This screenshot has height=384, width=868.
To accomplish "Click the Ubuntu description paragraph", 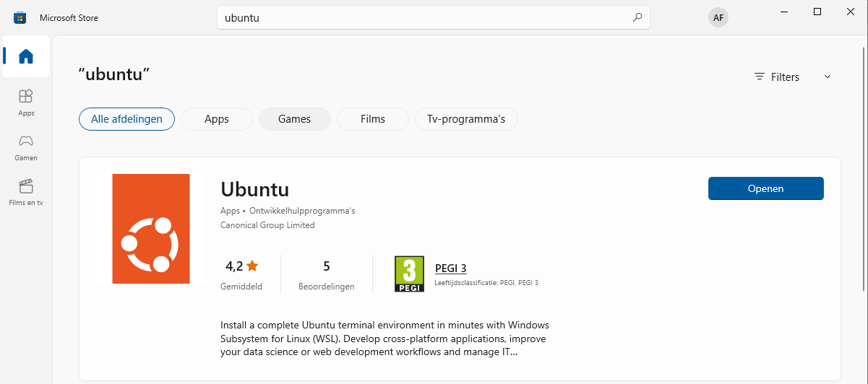I will coord(385,339).
